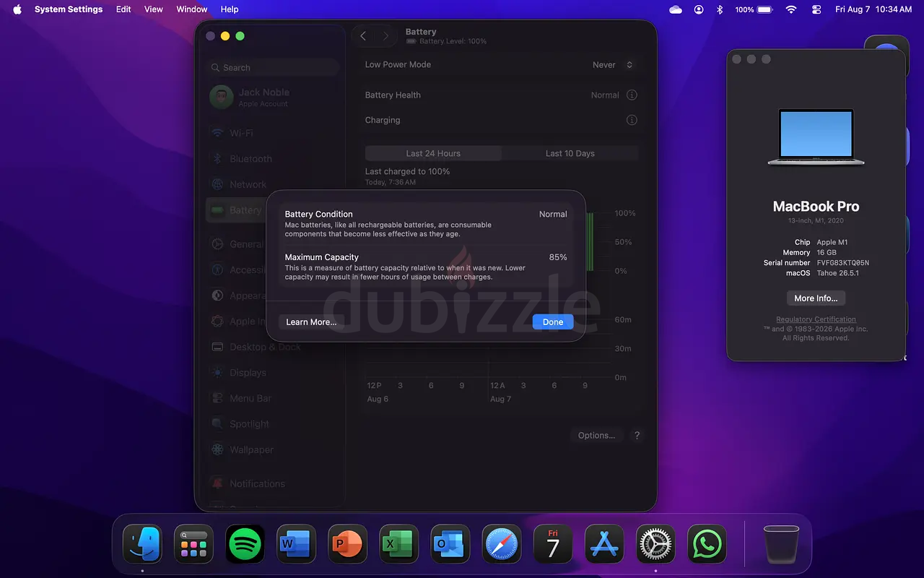Open PowerPoint from the Dock
The width and height of the screenshot is (924, 578).
(x=347, y=544)
